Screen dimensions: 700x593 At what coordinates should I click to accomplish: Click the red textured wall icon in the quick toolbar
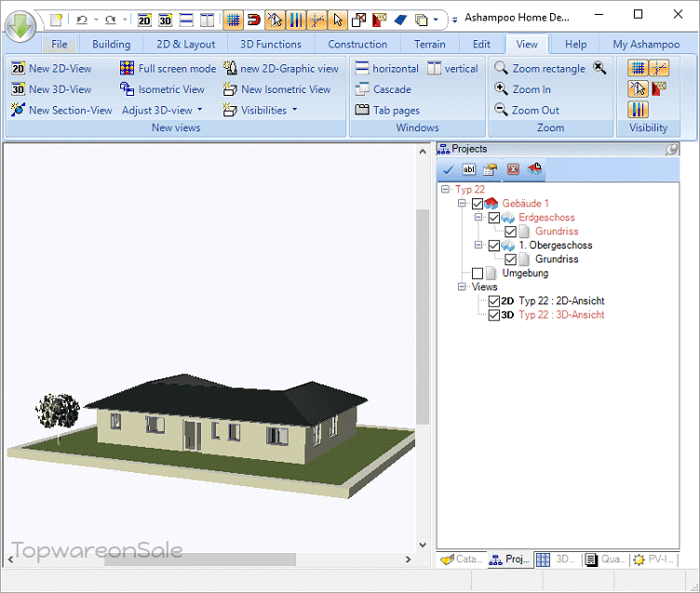pos(380,20)
